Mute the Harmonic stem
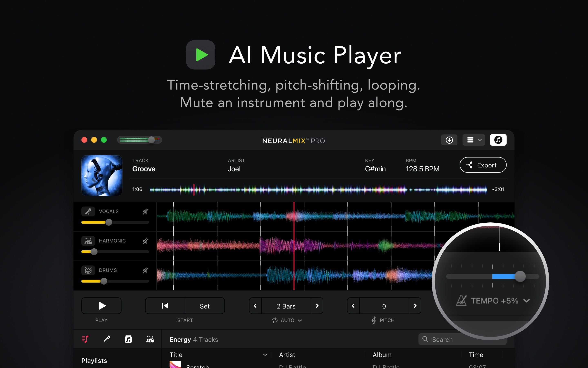The width and height of the screenshot is (588, 368). coord(145,241)
